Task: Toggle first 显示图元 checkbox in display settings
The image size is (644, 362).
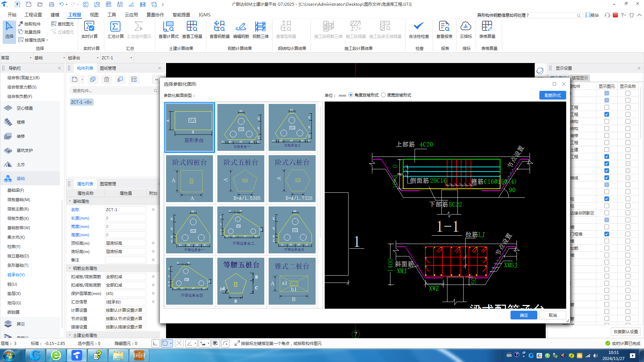Action: pos(607,93)
